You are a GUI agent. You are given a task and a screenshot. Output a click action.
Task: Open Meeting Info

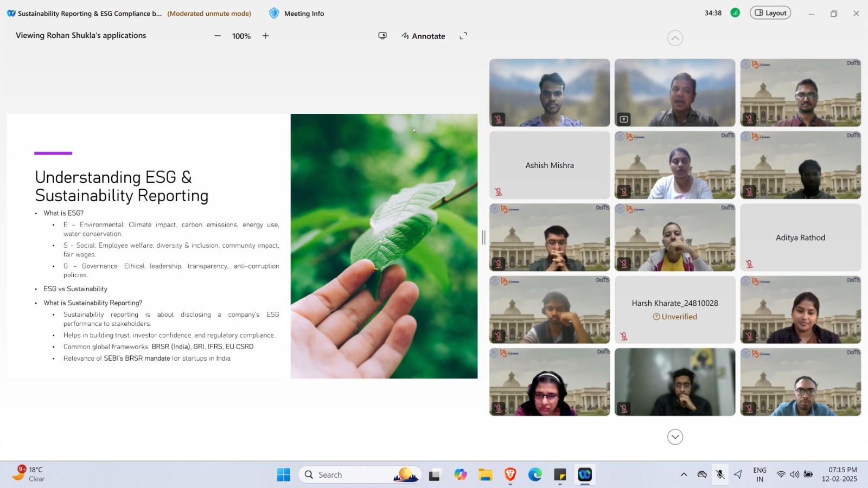(x=297, y=14)
